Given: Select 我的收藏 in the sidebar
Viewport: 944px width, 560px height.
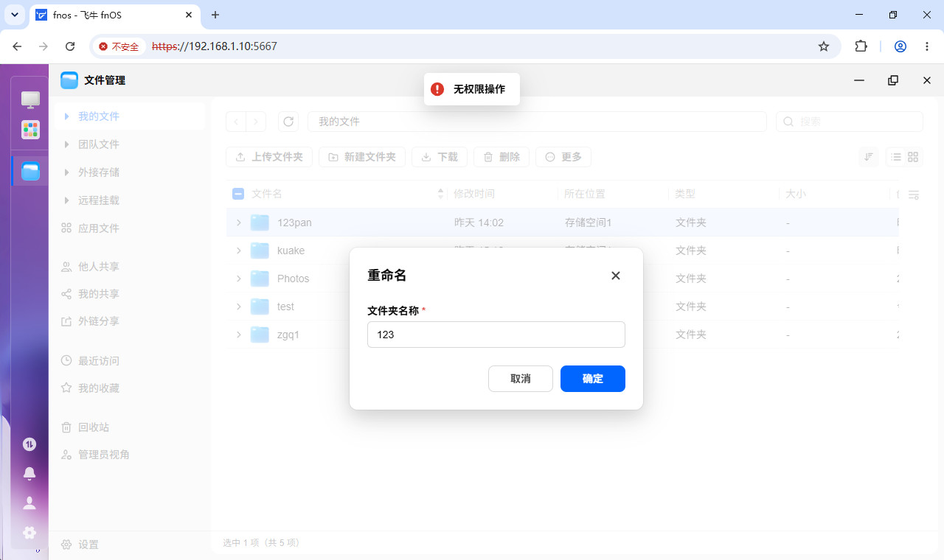Looking at the screenshot, I should (x=99, y=388).
